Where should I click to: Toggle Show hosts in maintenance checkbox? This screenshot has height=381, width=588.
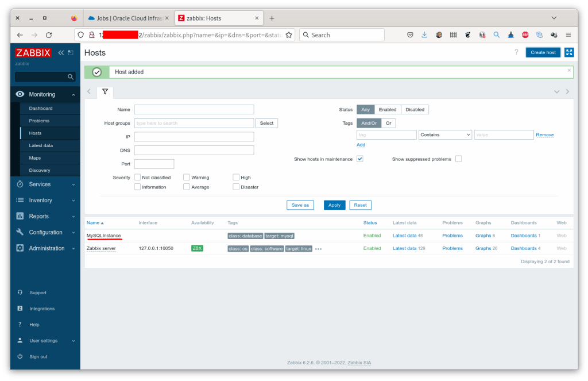(x=359, y=159)
